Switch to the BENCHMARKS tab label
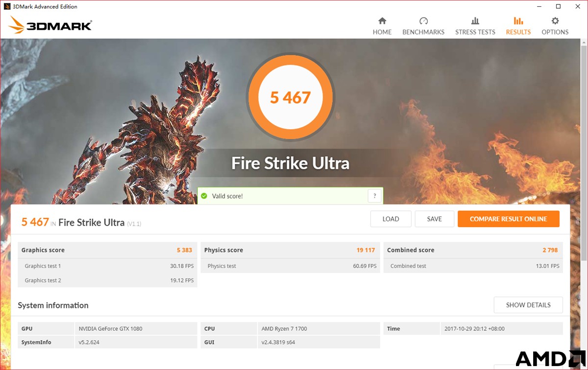Screen dimensions: 588x370 pyautogui.click(x=423, y=32)
